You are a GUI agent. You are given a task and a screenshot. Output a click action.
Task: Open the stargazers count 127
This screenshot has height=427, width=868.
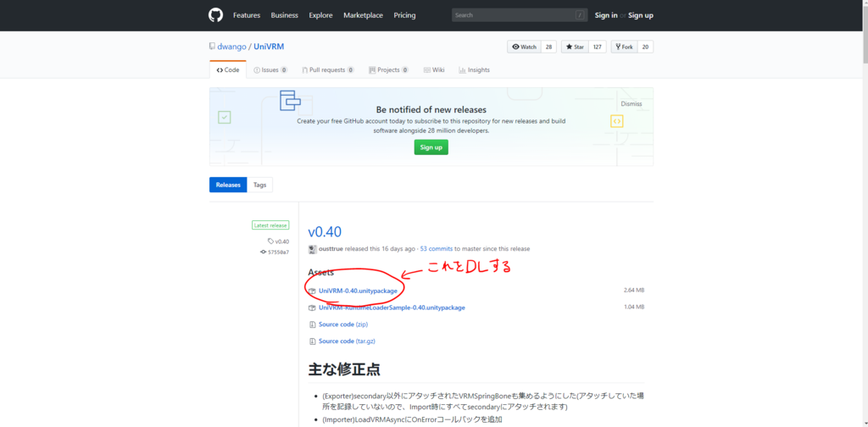point(598,47)
